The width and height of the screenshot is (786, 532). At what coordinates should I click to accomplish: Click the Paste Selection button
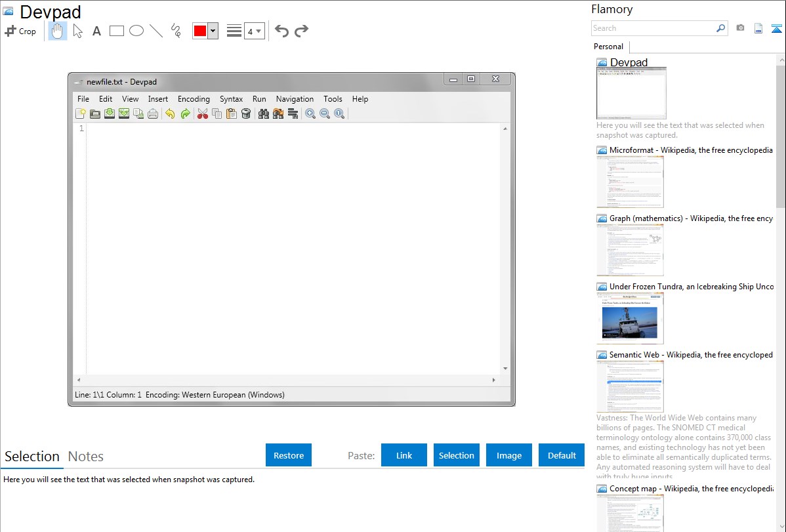(456, 455)
